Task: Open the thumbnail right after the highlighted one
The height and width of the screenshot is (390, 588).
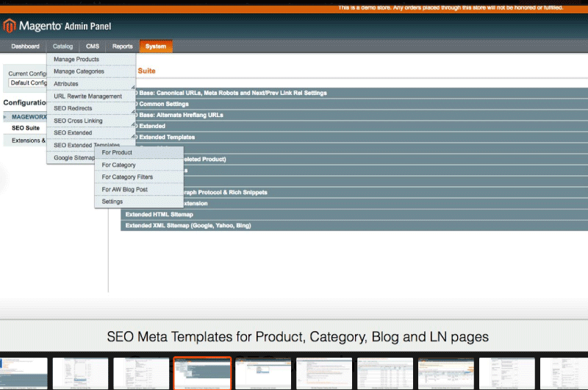Action: click(263, 373)
